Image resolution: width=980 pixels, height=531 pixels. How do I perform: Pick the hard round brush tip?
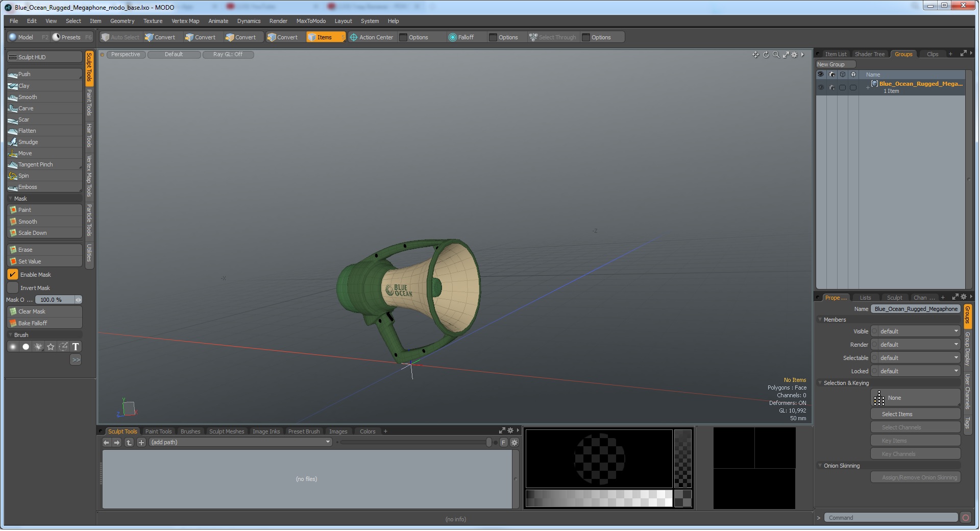[26, 347]
